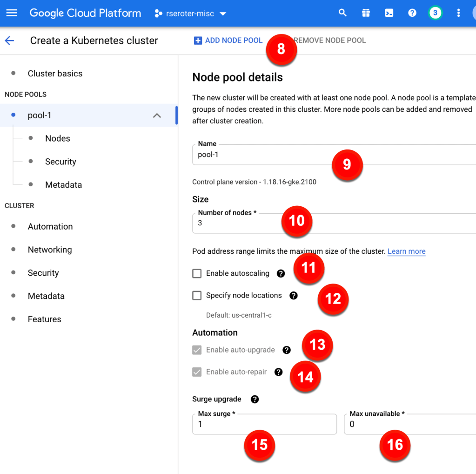Click the back arrow beside page title
Viewport: 476px width, 474px height.
click(x=10, y=41)
